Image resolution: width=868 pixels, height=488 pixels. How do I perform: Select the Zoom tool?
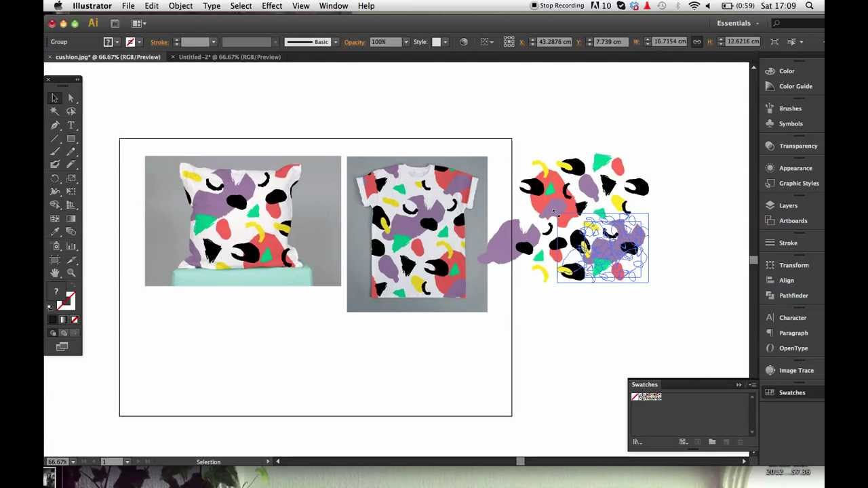(x=71, y=272)
